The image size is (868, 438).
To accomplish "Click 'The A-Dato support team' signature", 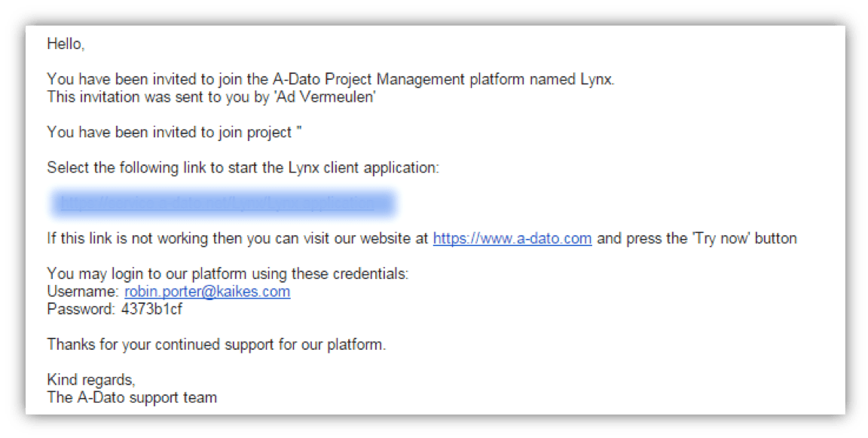I will click(x=132, y=397).
